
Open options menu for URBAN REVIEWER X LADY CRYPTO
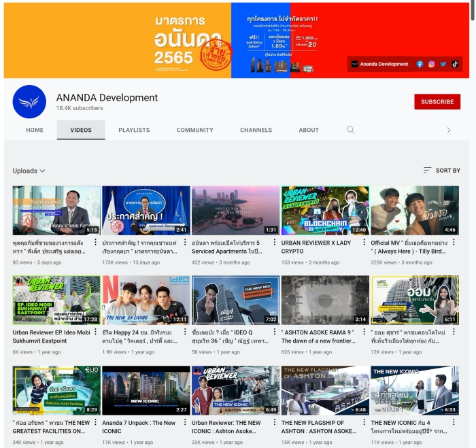point(364,242)
